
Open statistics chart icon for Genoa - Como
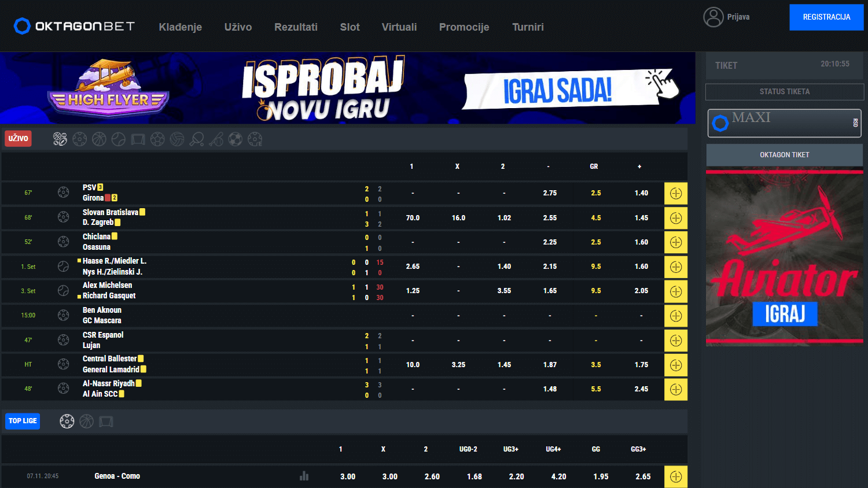304,476
